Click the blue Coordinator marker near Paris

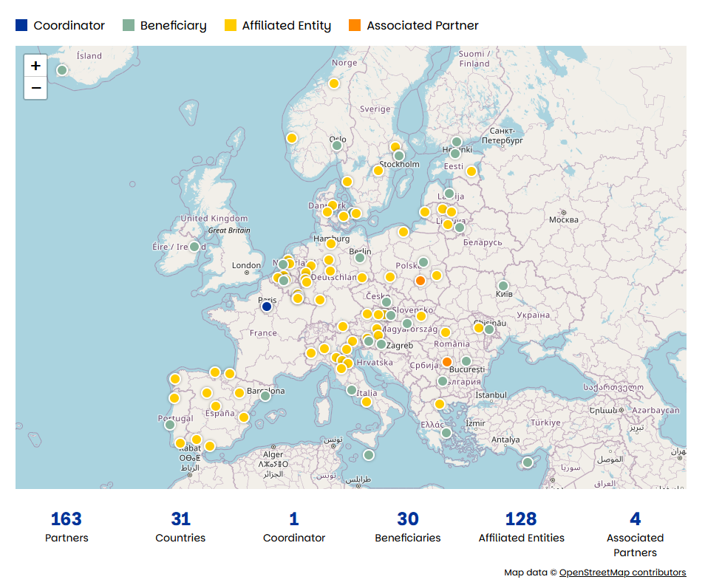[x=266, y=304]
